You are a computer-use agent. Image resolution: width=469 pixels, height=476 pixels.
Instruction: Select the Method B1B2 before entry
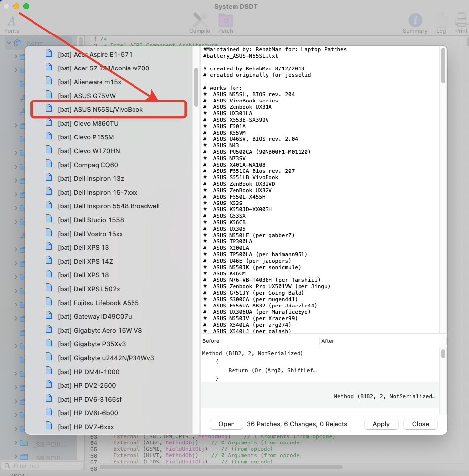(260, 366)
